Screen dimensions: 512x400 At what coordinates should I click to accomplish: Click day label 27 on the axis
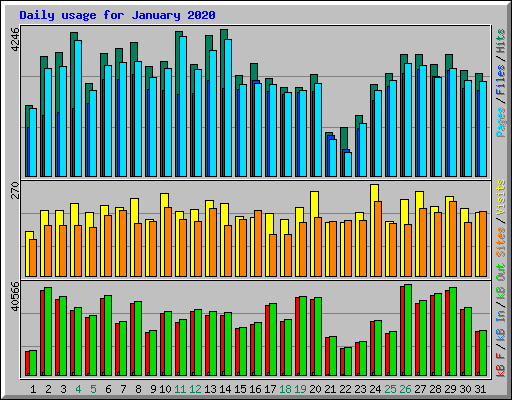tap(420, 389)
